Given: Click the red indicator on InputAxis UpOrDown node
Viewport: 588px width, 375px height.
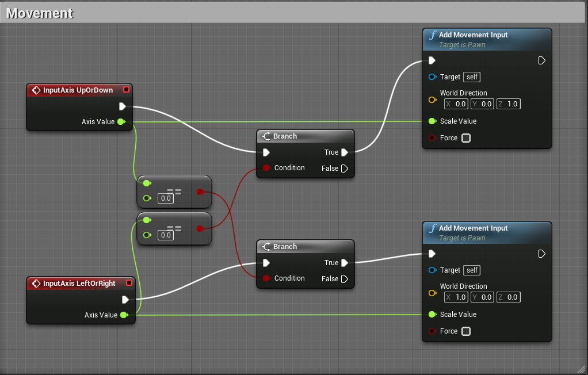Looking at the screenshot, I should 129,90.
